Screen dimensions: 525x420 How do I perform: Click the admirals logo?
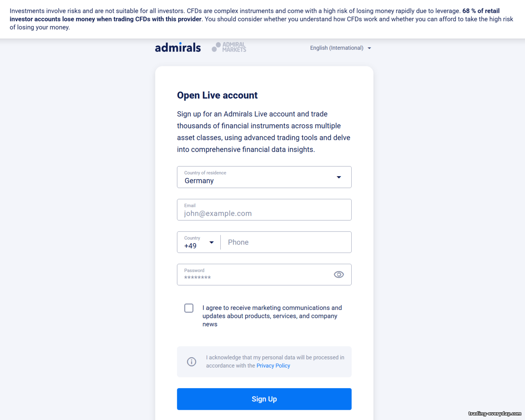click(x=178, y=48)
